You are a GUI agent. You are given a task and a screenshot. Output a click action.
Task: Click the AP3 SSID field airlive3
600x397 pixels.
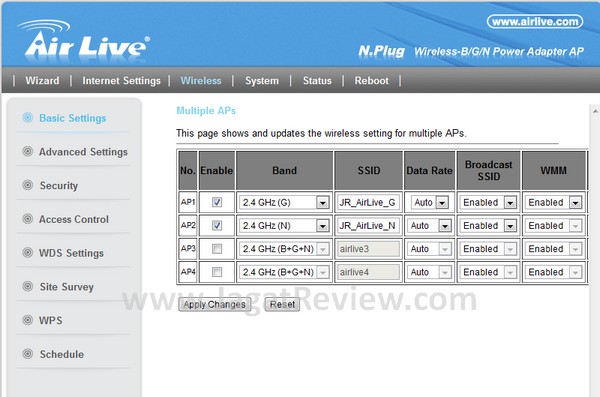tap(368, 249)
